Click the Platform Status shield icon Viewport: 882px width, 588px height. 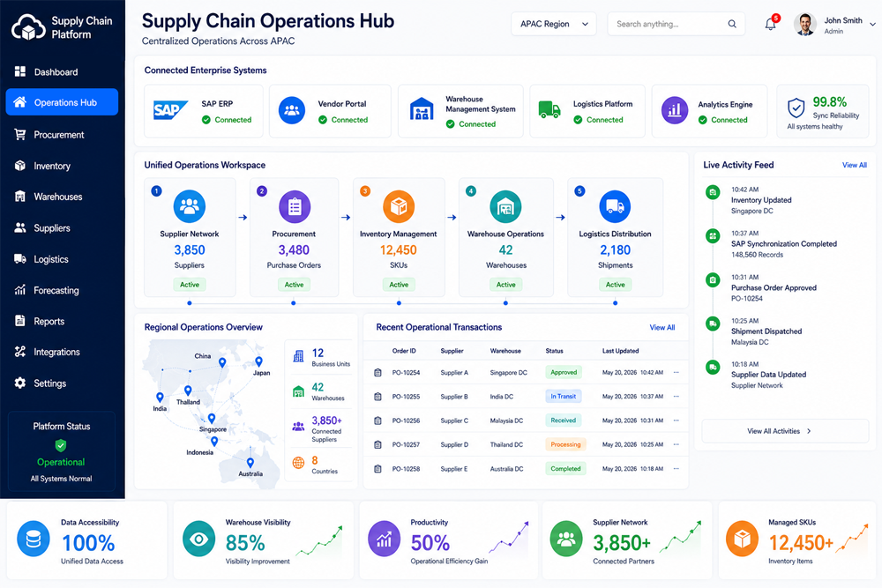[x=61, y=445]
